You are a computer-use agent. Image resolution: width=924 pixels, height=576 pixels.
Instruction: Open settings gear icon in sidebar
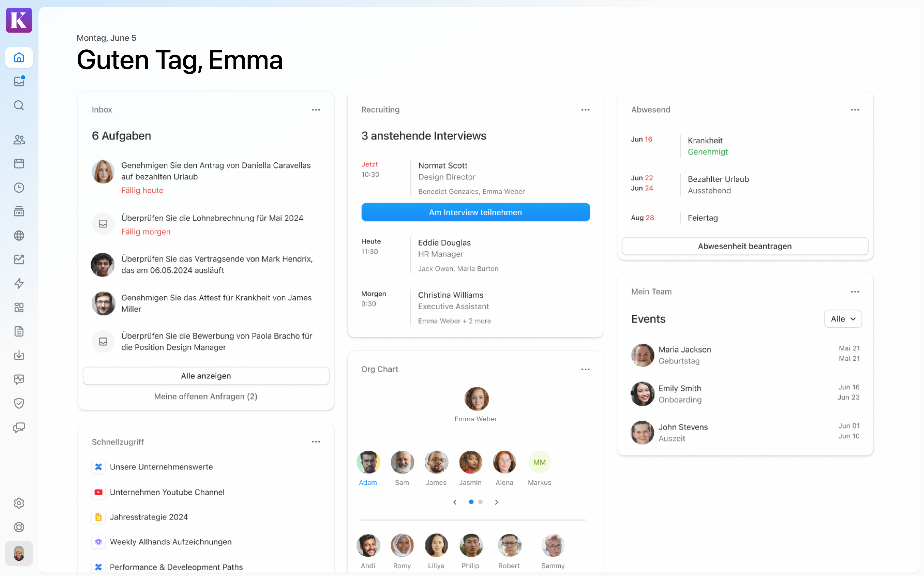pyautogui.click(x=19, y=503)
